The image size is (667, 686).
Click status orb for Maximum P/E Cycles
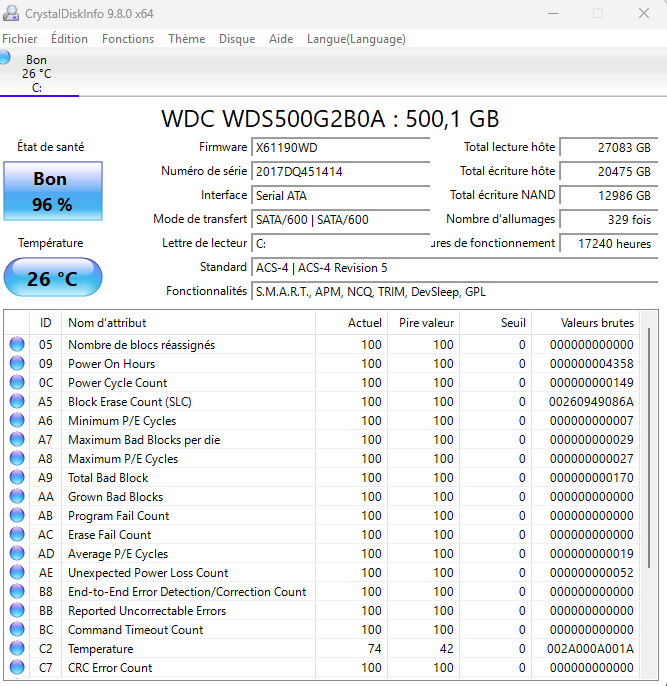17,458
